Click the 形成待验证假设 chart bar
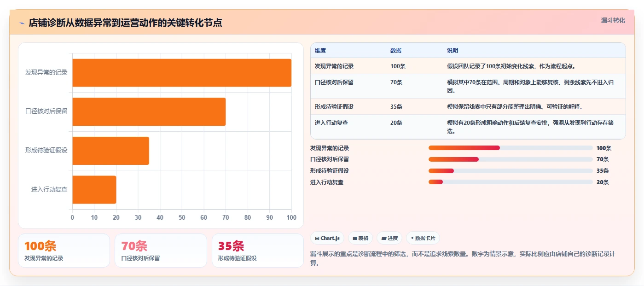Screen dimensions: 644x286 (x=110, y=151)
